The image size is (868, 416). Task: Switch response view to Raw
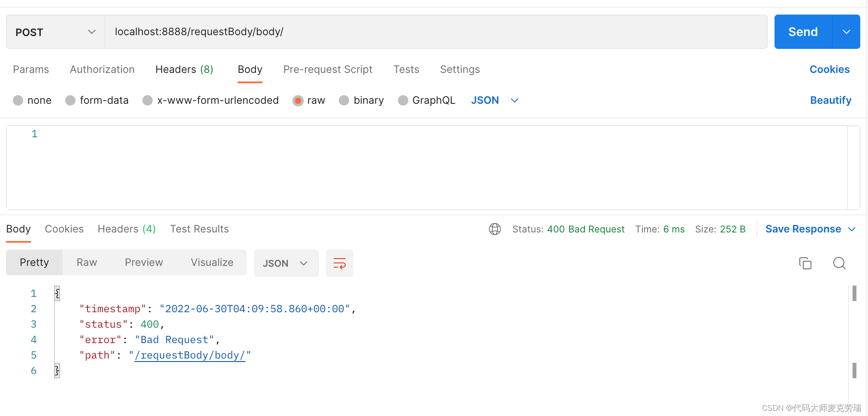tap(87, 262)
